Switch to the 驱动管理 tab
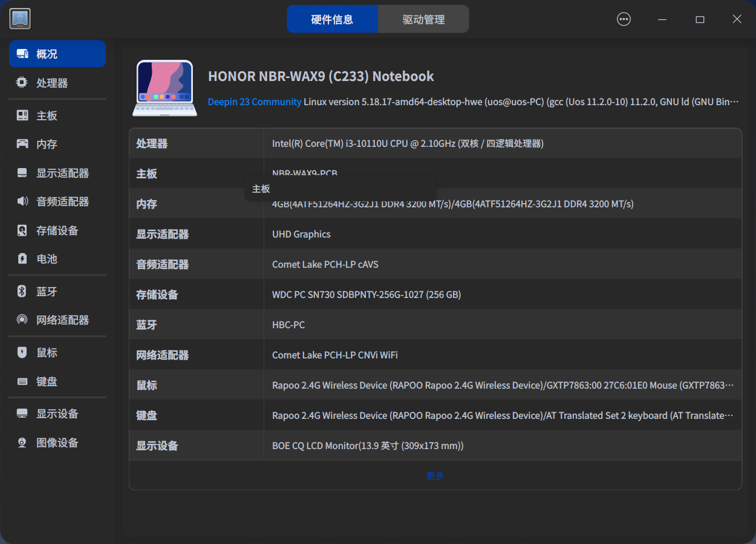Image resolution: width=756 pixels, height=544 pixels. point(423,19)
